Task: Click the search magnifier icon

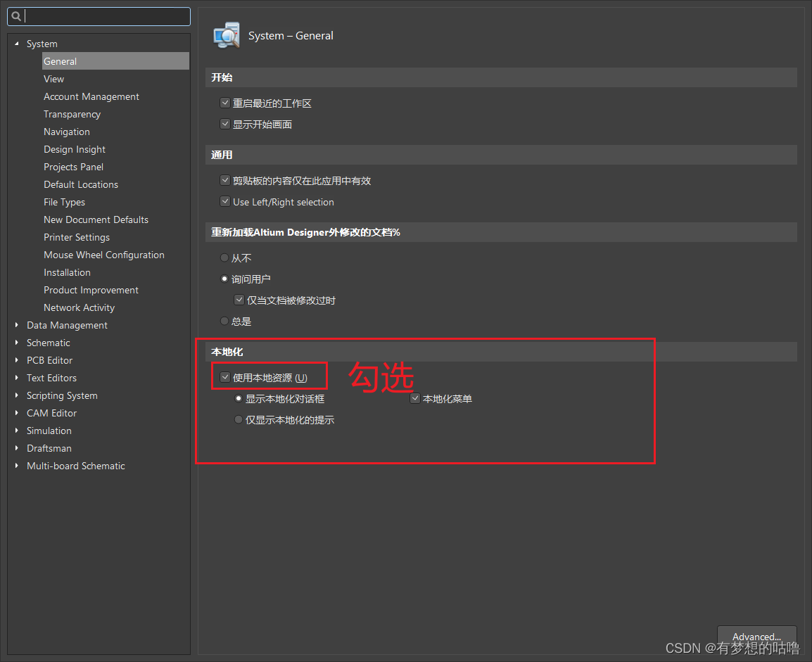Action: coord(16,16)
